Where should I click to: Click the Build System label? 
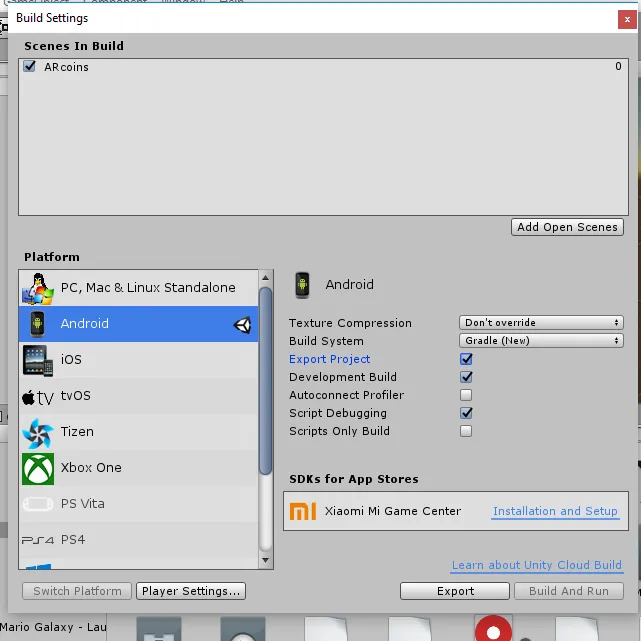326,341
